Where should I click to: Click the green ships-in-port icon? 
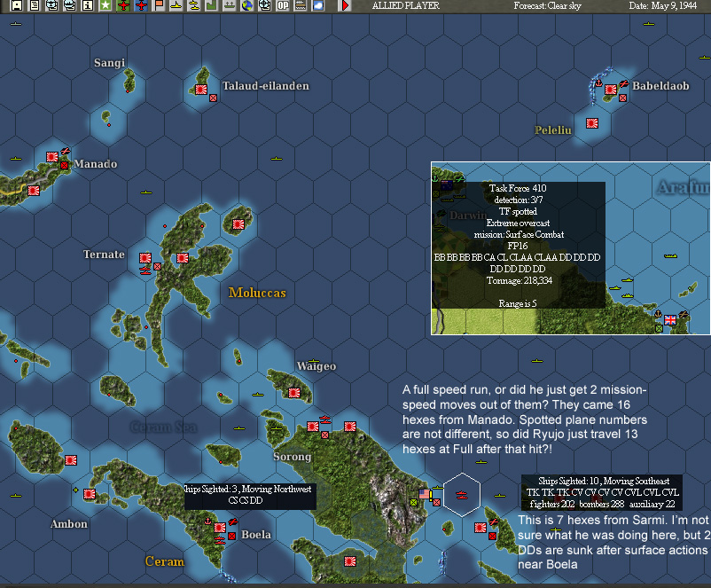click(x=230, y=5)
